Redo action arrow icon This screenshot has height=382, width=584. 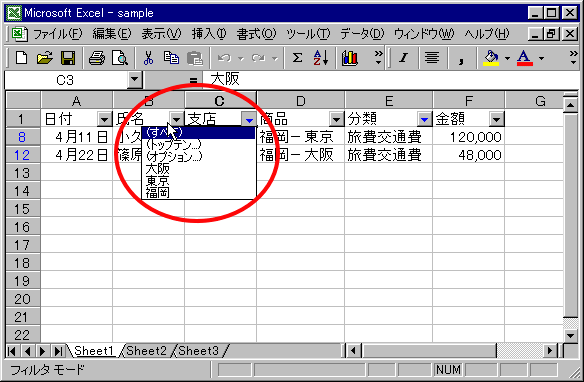pos(258,58)
